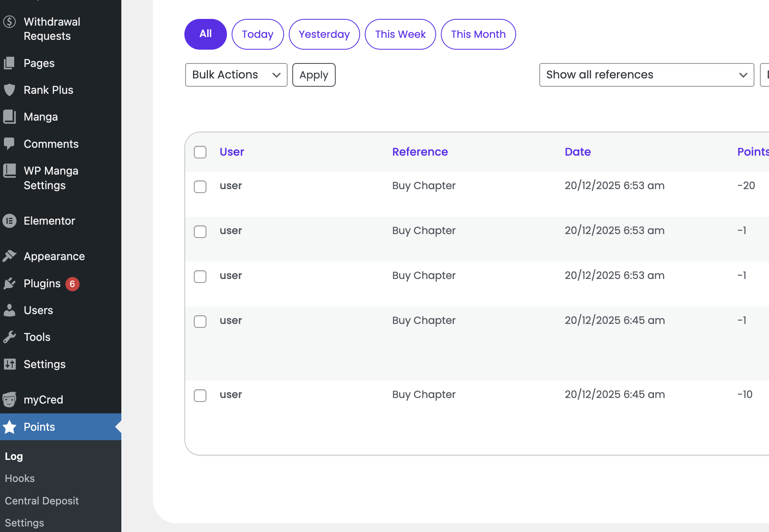Filter log by This Week
The height and width of the screenshot is (532, 769).
[400, 34]
